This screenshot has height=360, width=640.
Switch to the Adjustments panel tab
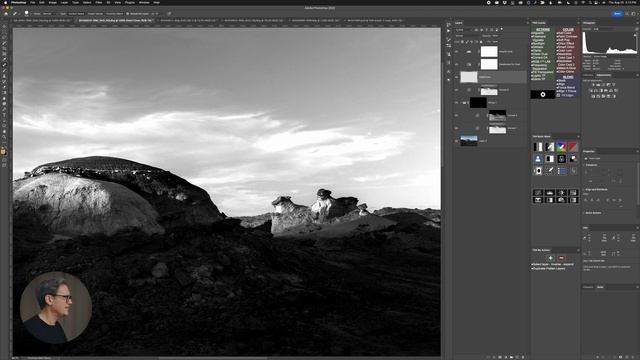coord(604,75)
